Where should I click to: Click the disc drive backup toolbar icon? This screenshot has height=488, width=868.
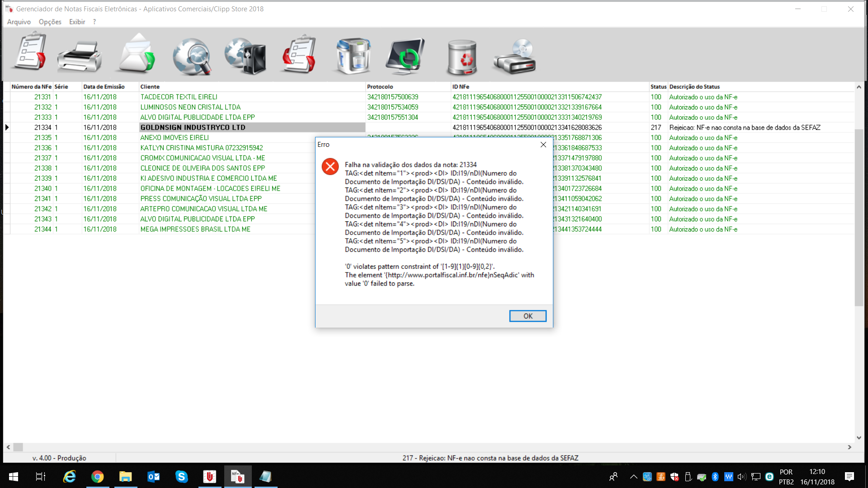(x=515, y=56)
